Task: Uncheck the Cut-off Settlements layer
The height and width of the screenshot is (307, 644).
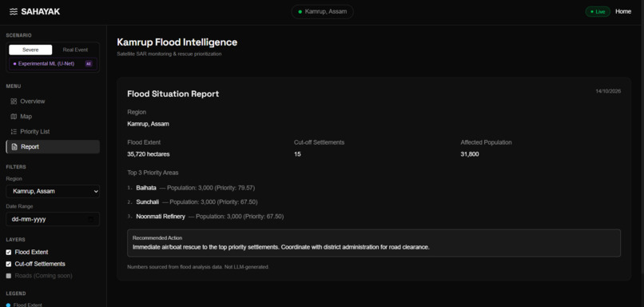Action: tap(9, 265)
